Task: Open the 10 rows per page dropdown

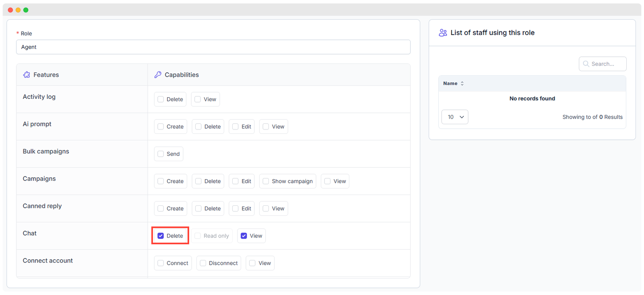Action: click(x=455, y=117)
